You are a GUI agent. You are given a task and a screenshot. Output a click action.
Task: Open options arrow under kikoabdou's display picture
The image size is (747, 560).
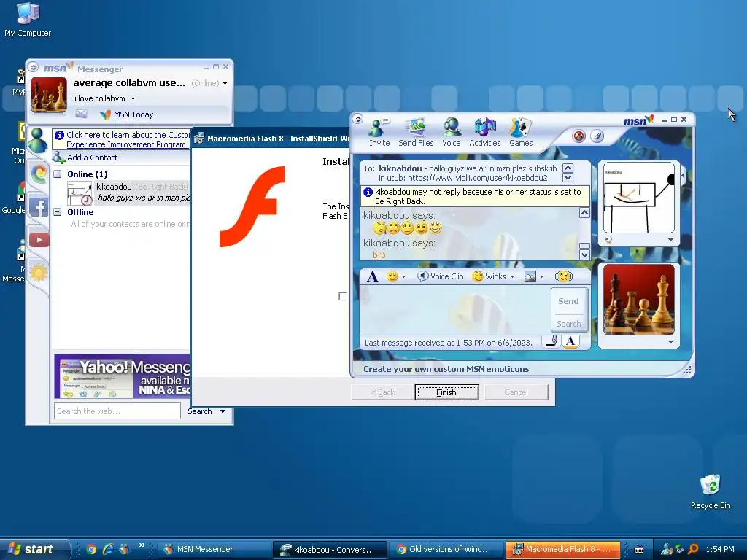coord(671,240)
